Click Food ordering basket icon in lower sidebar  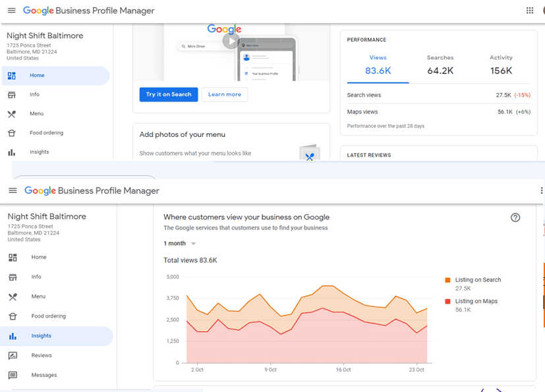(13, 316)
